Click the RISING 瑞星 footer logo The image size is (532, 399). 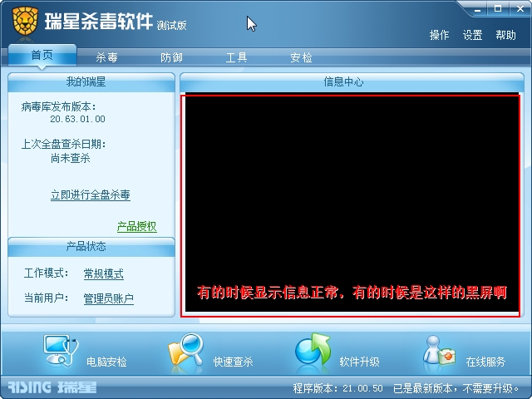pyautogui.click(x=52, y=387)
